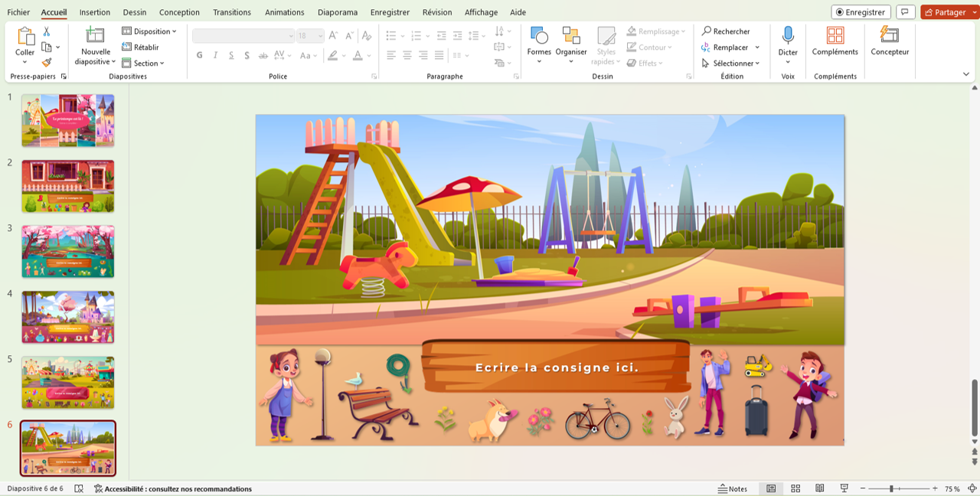Click the Compléments add-ins icon

coord(835,35)
